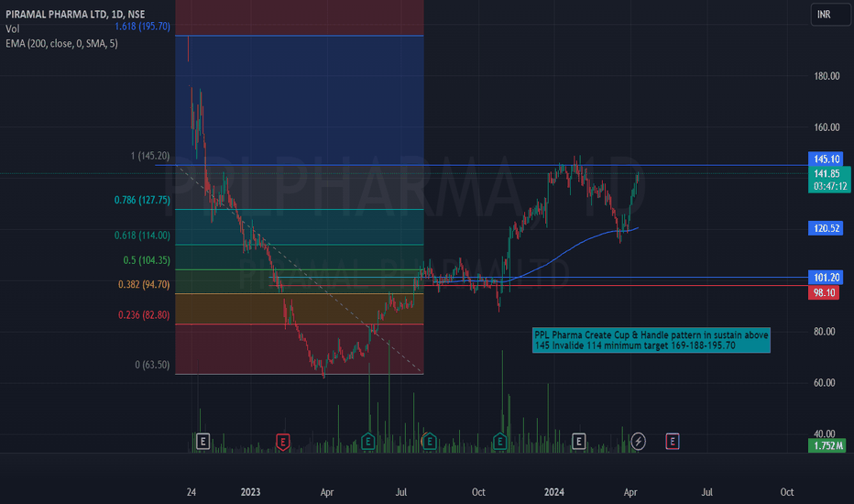Click the 2024 label on the time axis

click(x=553, y=492)
